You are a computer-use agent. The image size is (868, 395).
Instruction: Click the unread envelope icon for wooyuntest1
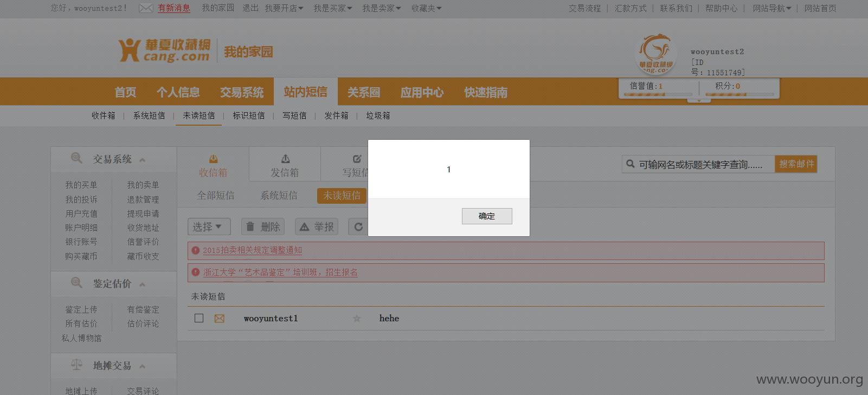pos(219,319)
